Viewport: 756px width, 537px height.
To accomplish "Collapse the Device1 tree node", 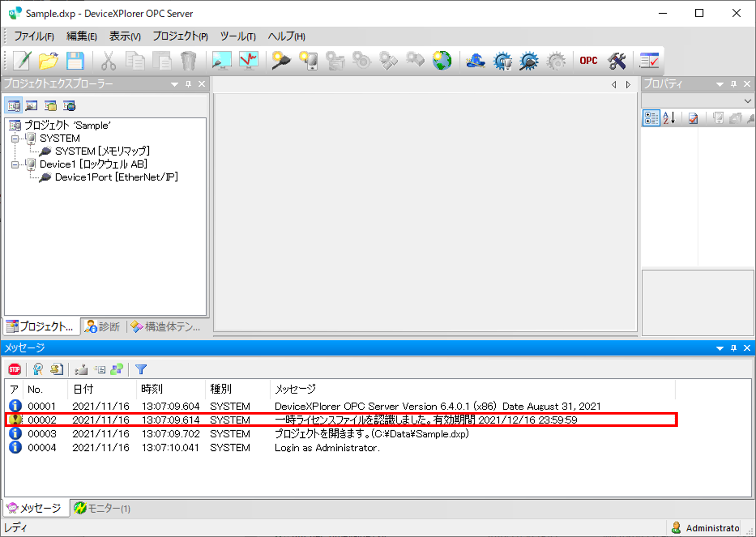I will [15, 164].
